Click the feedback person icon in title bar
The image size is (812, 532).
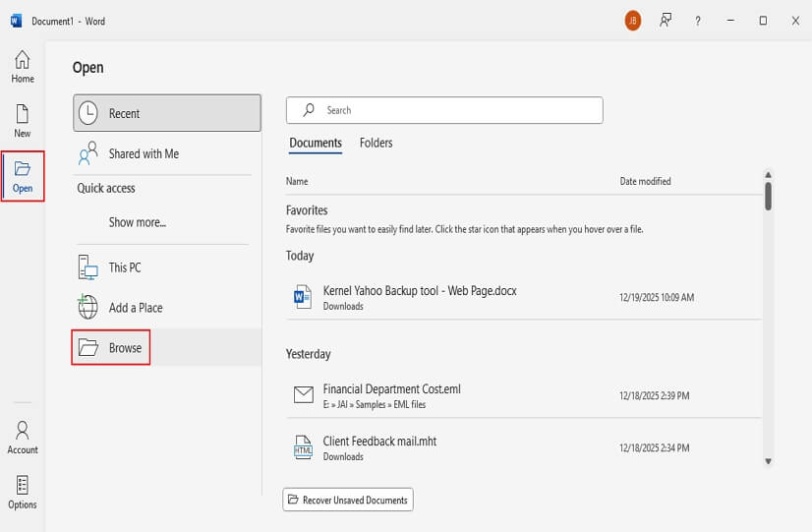click(x=666, y=21)
